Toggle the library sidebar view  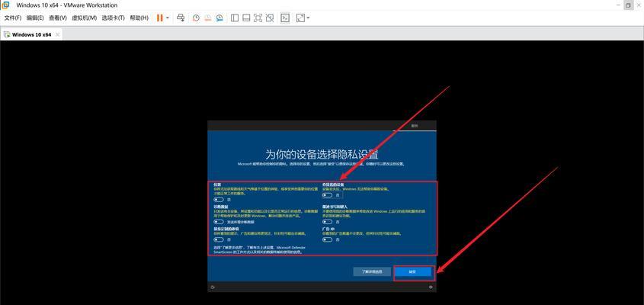235,18
